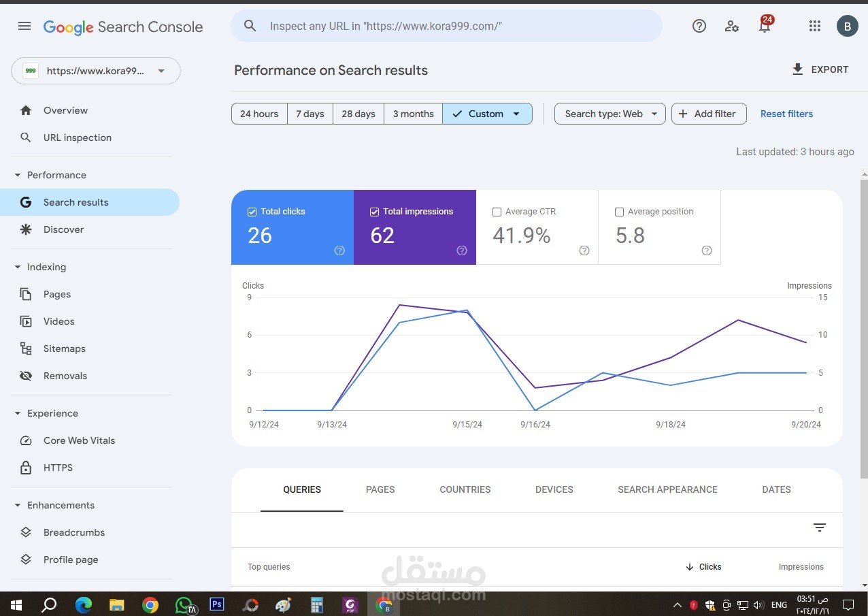Open the Removals page
The width and height of the screenshot is (868, 616).
(x=90, y=376)
